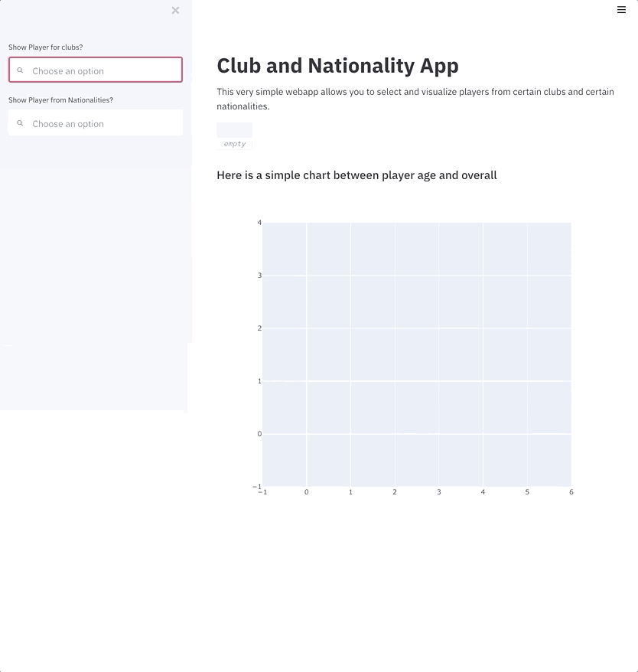
Task: Open the clubs multiselect dropdown
Action: pos(96,70)
